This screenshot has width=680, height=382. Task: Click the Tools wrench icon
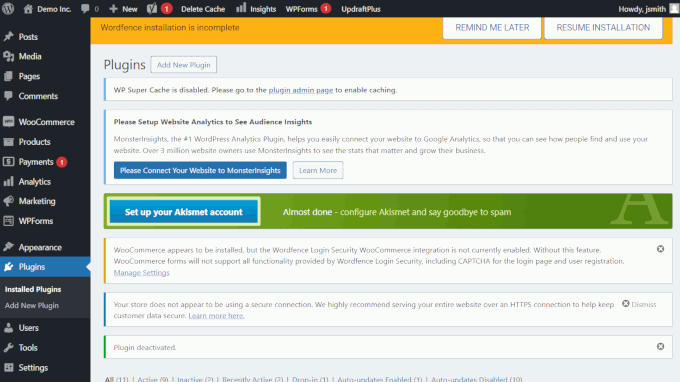9,348
